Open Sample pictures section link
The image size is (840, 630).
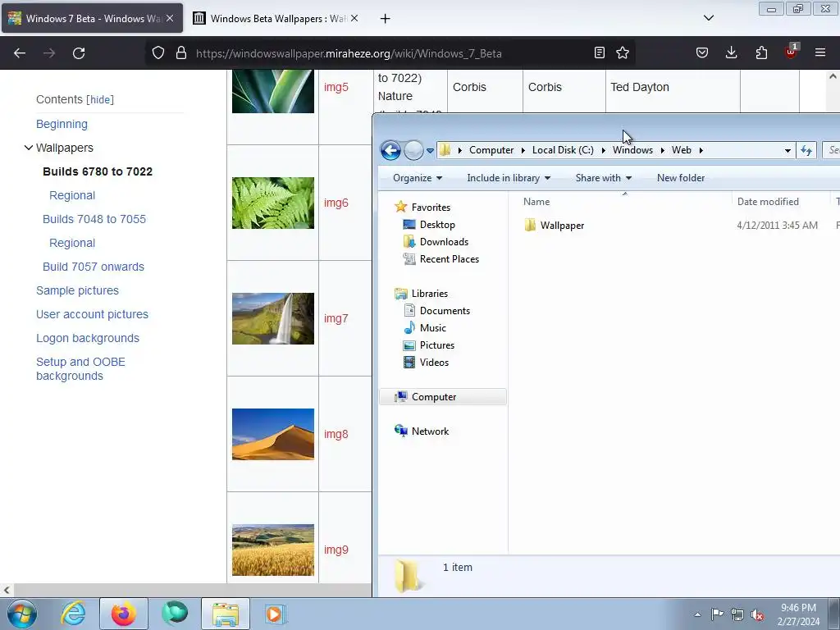[77, 290]
